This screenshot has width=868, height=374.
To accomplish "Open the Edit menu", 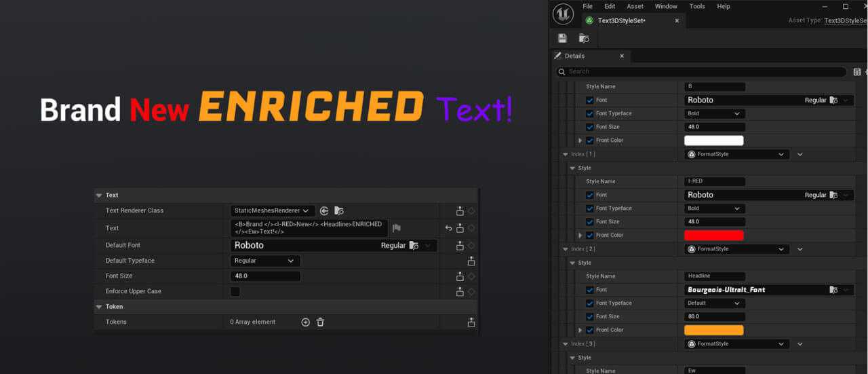I will (610, 6).
